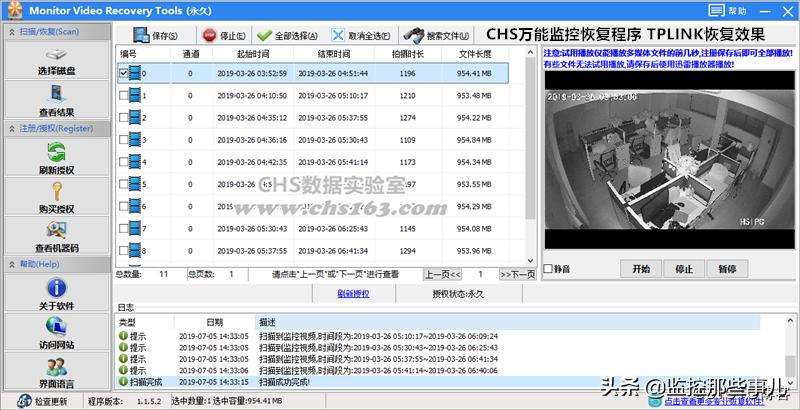Sort by 结束时间 column header
This screenshot has height=410, width=800.
334,54
